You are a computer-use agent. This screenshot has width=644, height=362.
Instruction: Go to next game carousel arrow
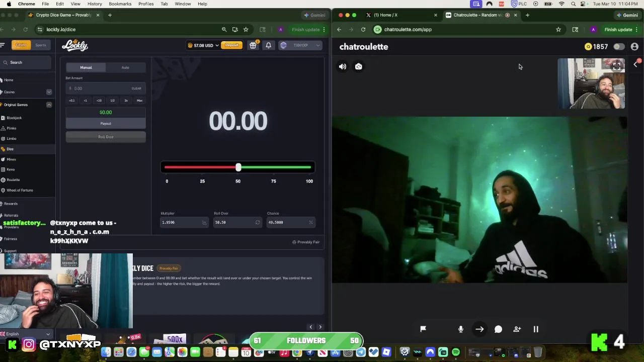tap(320, 327)
